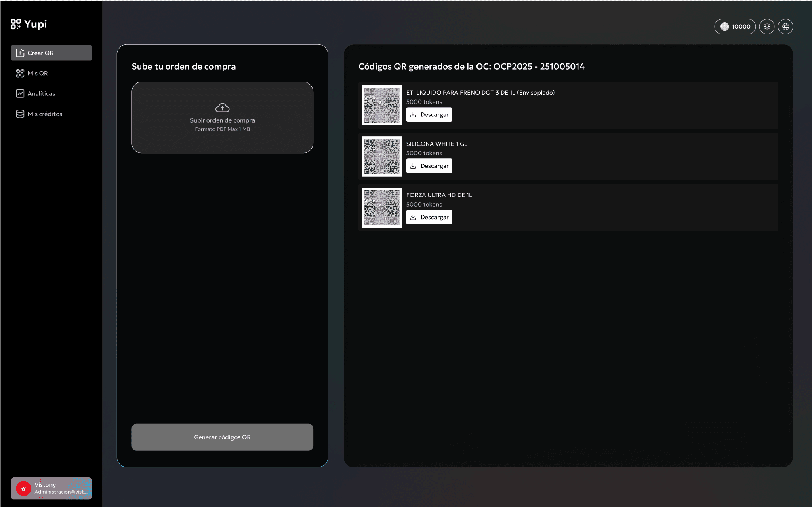Viewport: 812px width, 507px height.
Task: Open the Vistony account profile card
Action: pyautogui.click(x=51, y=488)
